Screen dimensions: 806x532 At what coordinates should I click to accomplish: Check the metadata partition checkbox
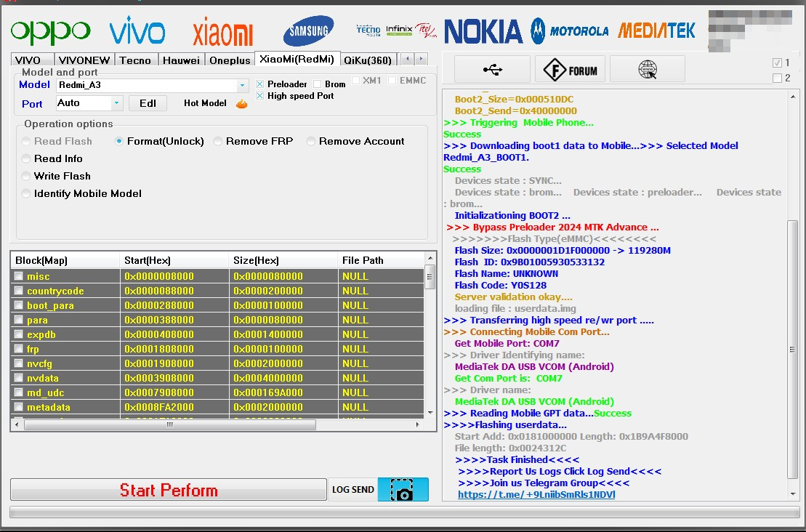pyautogui.click(x=18, y=406)
